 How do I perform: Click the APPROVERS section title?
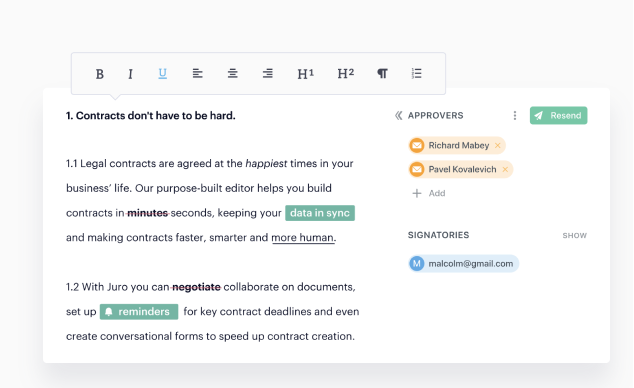coord(435,116)
